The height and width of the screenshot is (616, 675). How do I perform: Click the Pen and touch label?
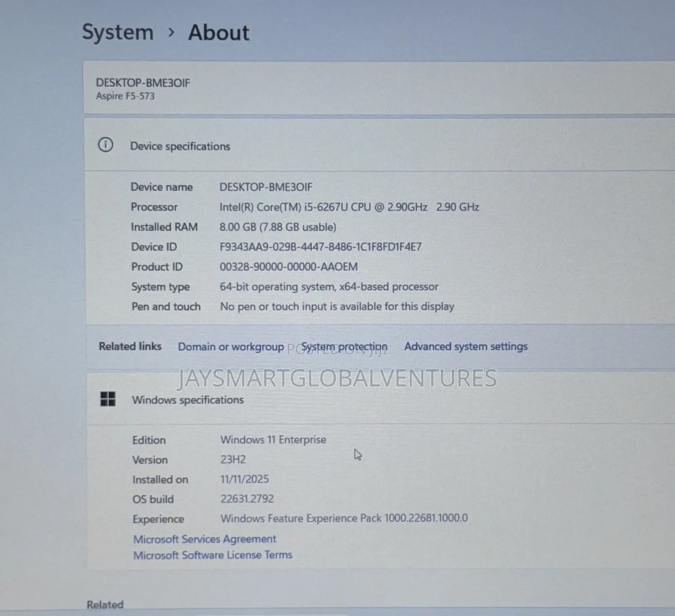(x=166, y=306)
